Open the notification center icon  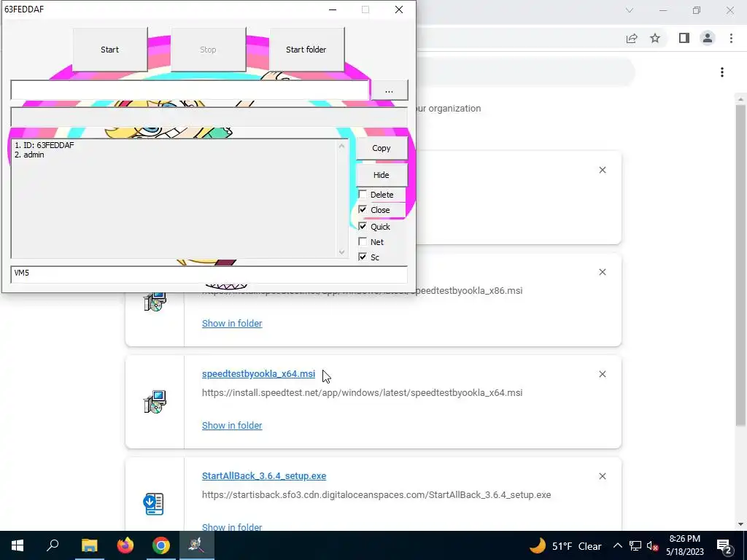[724, 545]
